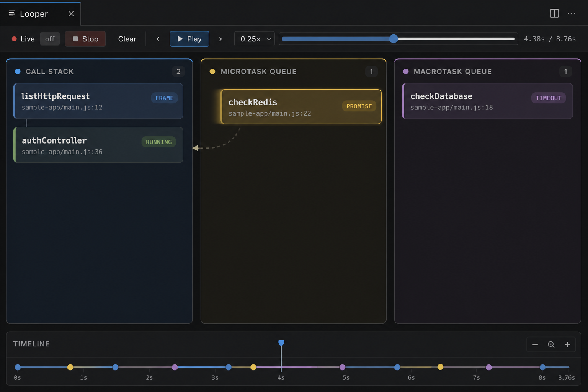Open source link sample-app/main.js:18

click(x=452, y=108)
